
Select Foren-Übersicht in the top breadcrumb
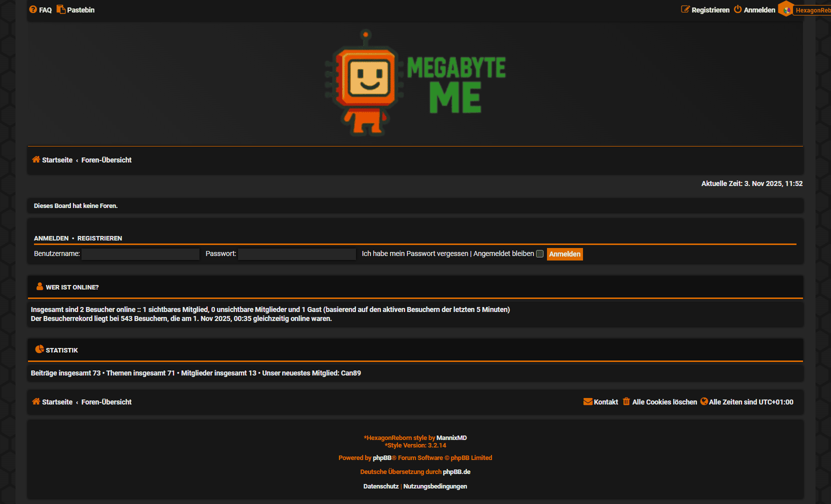coord(106,160)
